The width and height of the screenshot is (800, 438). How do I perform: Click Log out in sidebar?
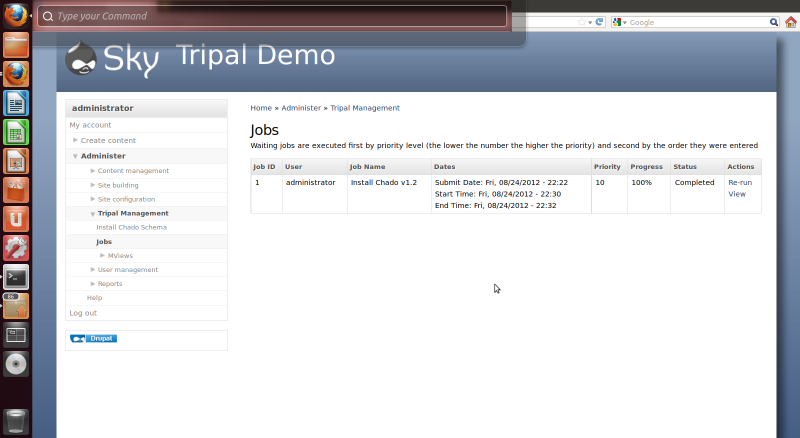(83, 313)
